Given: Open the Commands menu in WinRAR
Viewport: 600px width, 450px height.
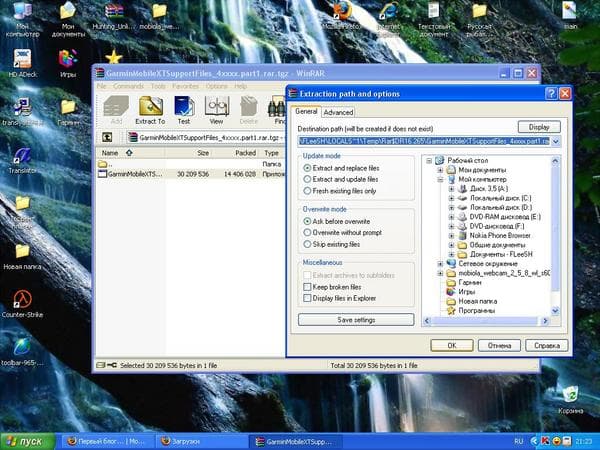Looking at the screenshot, I should pos(128,86).
